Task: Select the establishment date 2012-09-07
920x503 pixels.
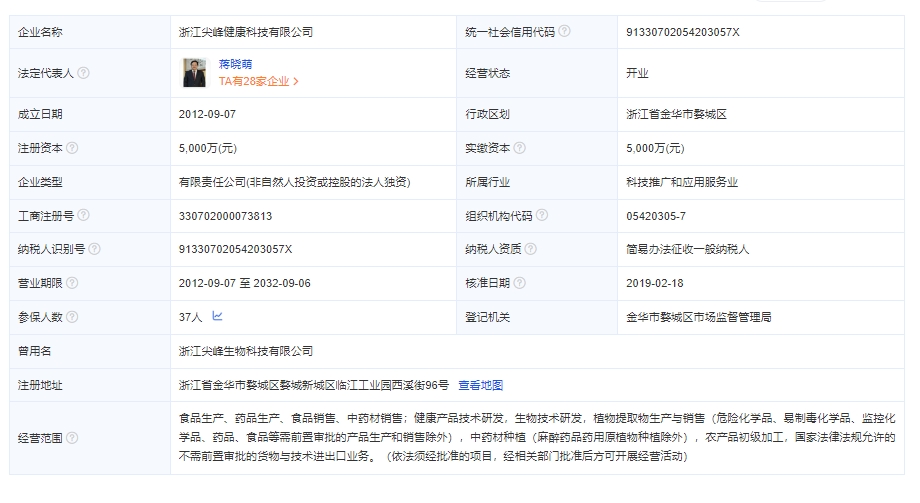Action: (207, 114)
